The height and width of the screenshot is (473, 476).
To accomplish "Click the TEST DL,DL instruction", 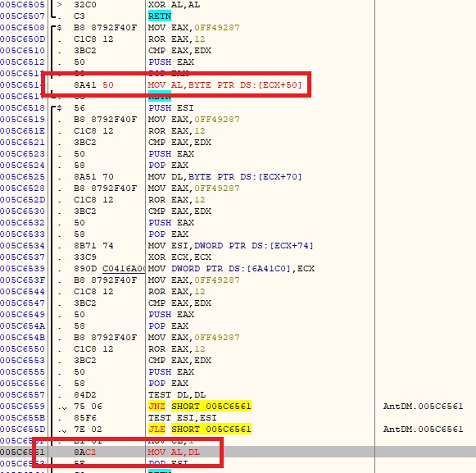I will (x=177, y=394).
